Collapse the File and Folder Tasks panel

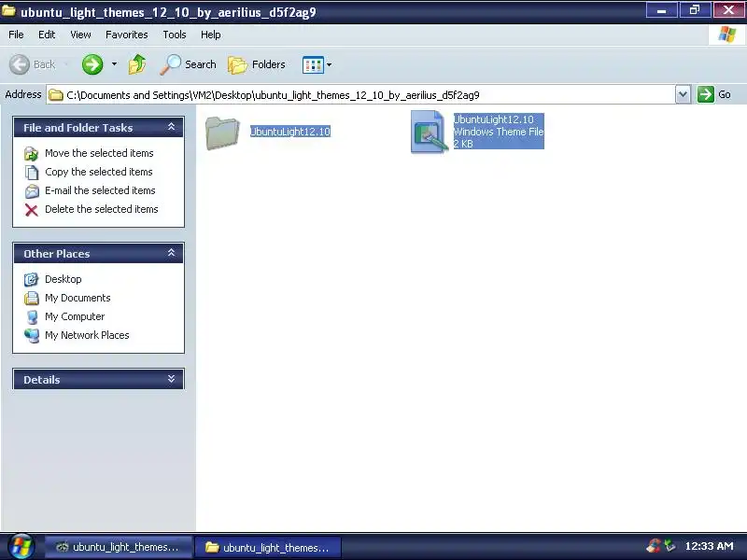pos(172,127)
